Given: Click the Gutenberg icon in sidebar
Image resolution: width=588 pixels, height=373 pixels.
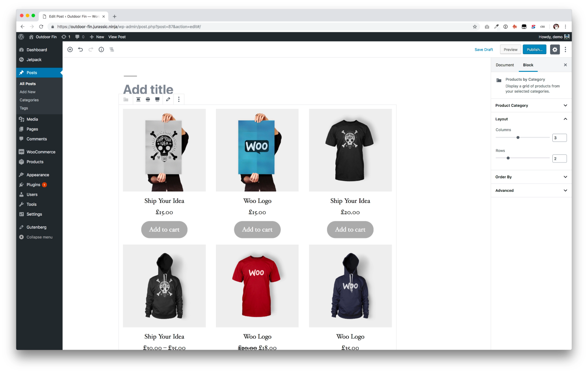Looking at the screenshot, I should click(x=22, y=227).
